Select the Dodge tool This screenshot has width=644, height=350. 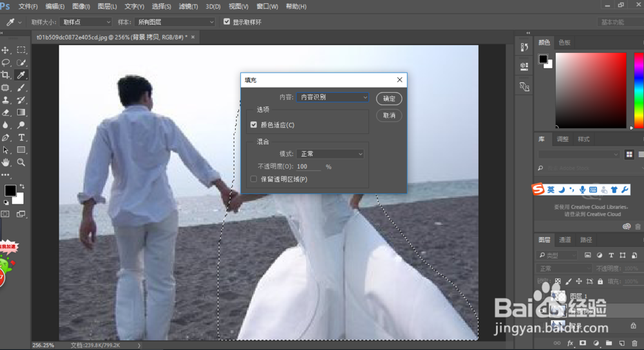[x=21, y=125]
